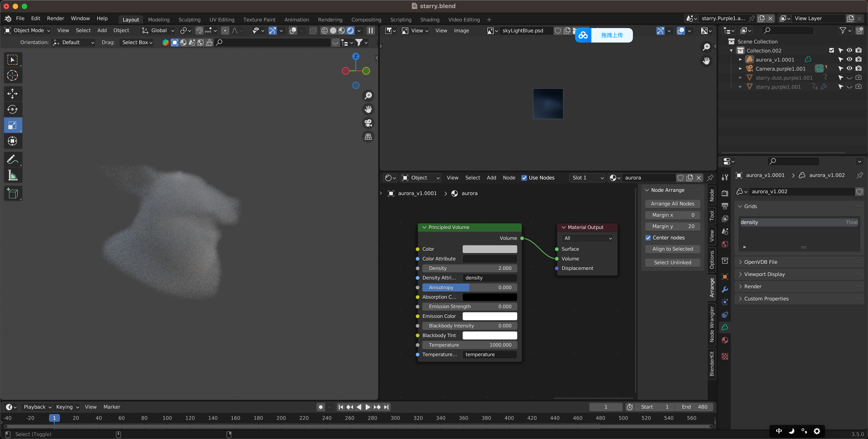The width and height of the screenshot is (868, 439).
Task: Play the animation forward
Action: (x=368, y=407)
